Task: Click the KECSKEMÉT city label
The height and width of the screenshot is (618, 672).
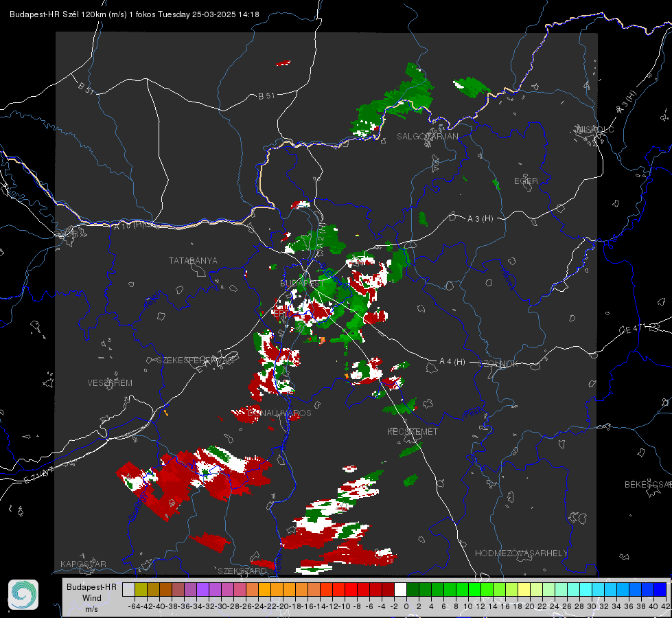Action: [413, 432]
